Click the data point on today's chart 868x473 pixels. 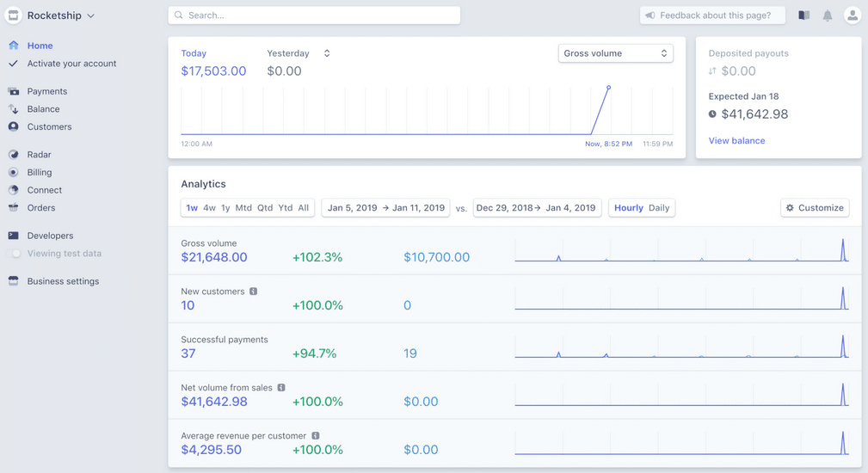click(608, 88)
